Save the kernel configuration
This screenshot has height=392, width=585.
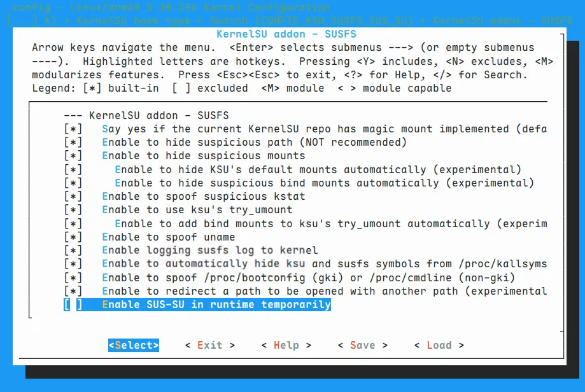tap(362, 345)
